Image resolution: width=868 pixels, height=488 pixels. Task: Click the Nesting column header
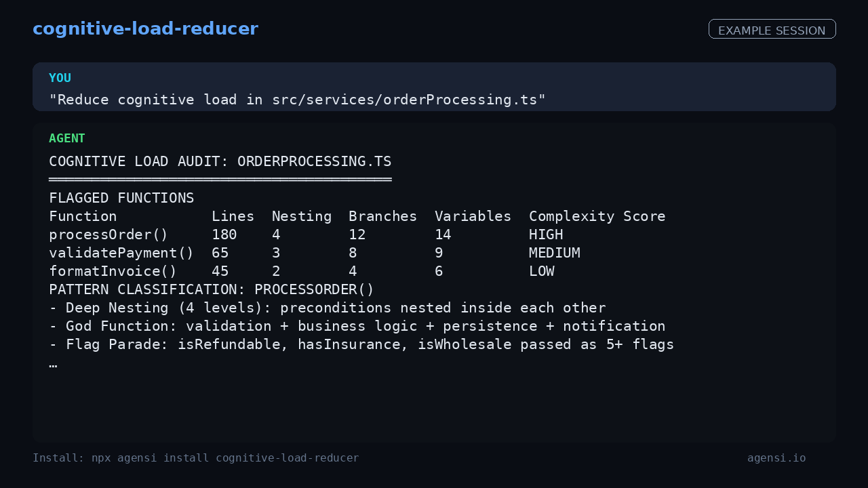[x=302, y=216]
